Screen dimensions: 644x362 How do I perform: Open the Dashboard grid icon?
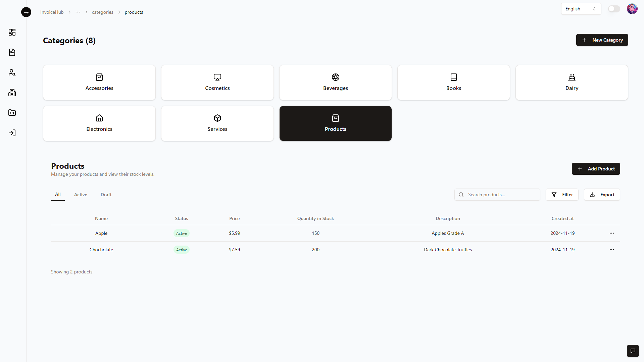click(x=12, y=32)
